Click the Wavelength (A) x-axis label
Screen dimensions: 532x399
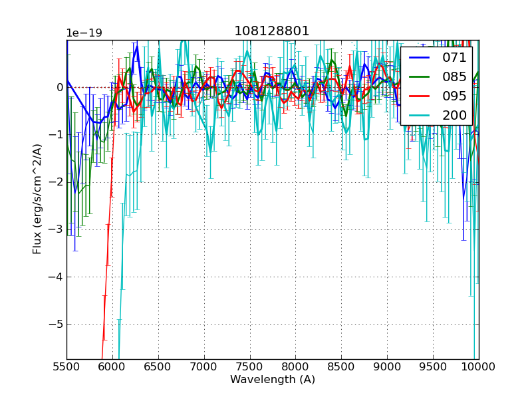tap(273, 380)
